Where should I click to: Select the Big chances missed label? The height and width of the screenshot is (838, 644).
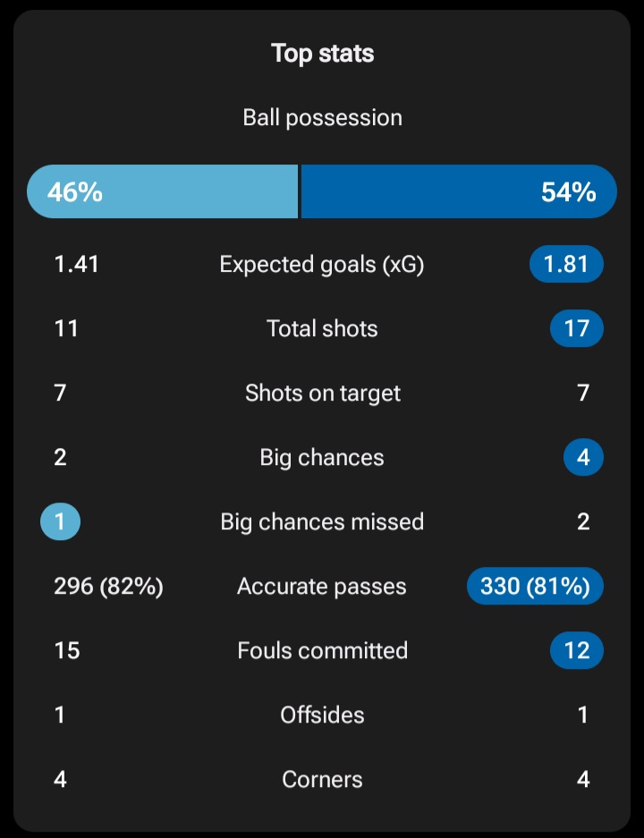322,522
